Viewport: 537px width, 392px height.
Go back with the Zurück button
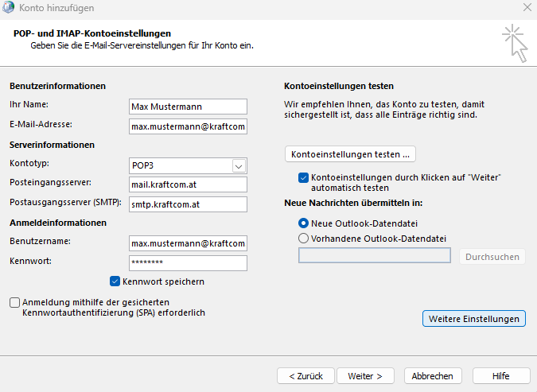(x=305, y=376)
